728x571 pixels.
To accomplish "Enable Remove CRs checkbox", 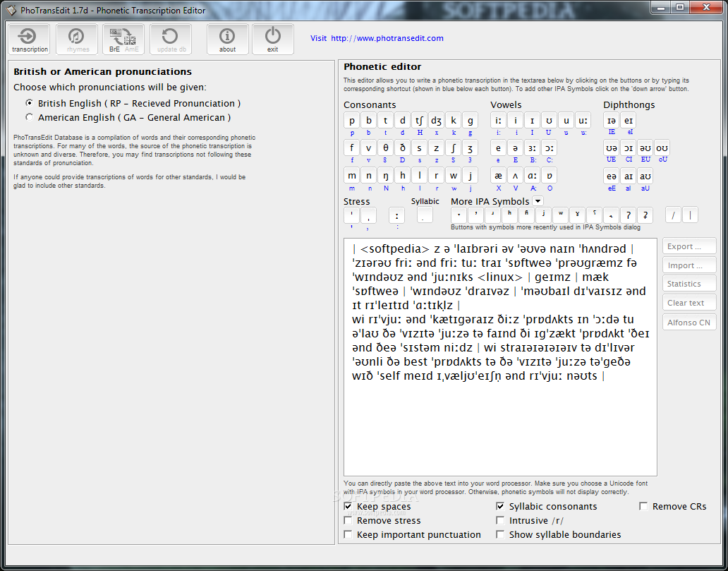I will [643, 506].
